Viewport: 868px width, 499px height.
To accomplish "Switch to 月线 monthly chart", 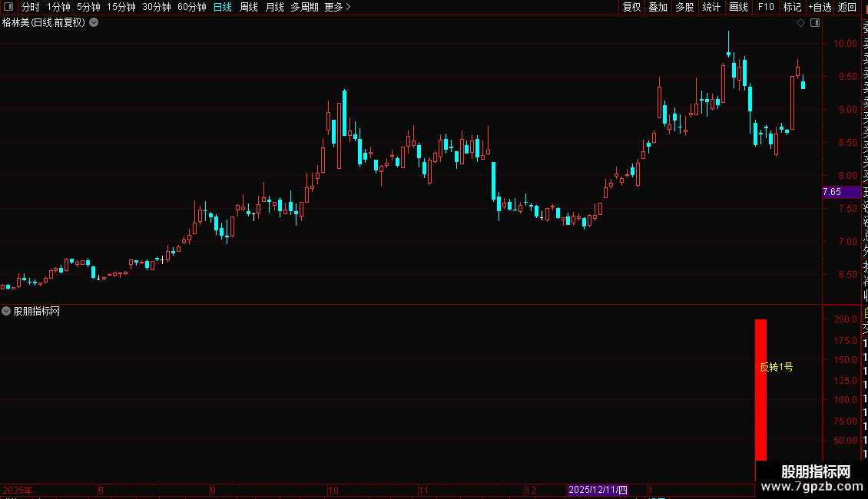I will [x=275, y=7].
